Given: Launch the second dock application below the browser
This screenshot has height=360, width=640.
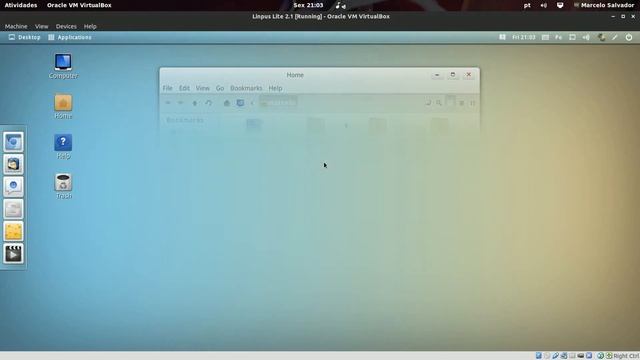Looking at the screenshot, I should (x=13, y=164).
